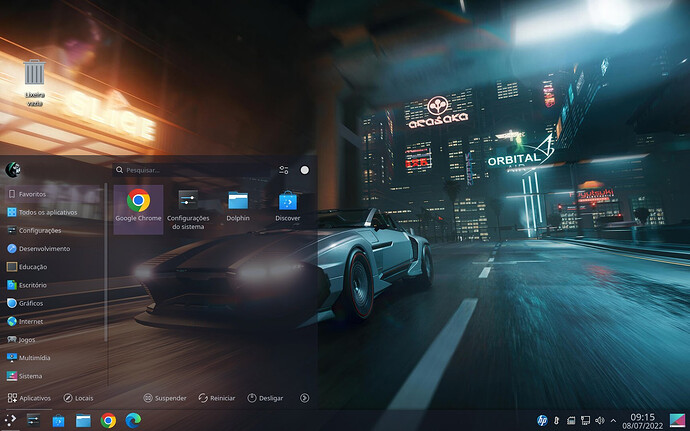The width and height of the screenshot is (690, 431).
Task: Switch to the Aplicativos tab
Action: [x=29, y=398]
